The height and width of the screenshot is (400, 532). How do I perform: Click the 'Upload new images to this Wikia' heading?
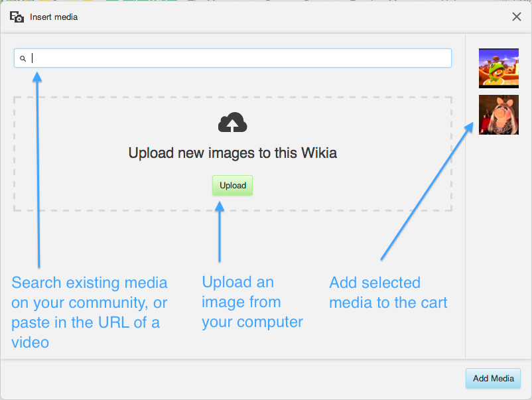[x=232, y=153]
